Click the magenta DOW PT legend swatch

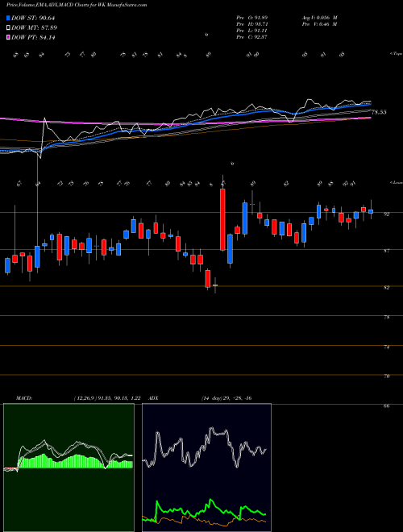coord(8,37)
